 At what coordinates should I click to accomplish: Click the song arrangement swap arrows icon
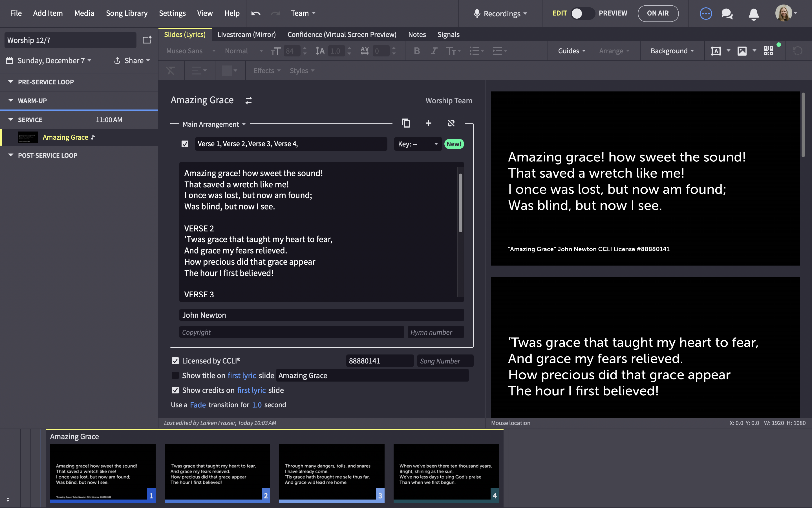click(249, 100)
